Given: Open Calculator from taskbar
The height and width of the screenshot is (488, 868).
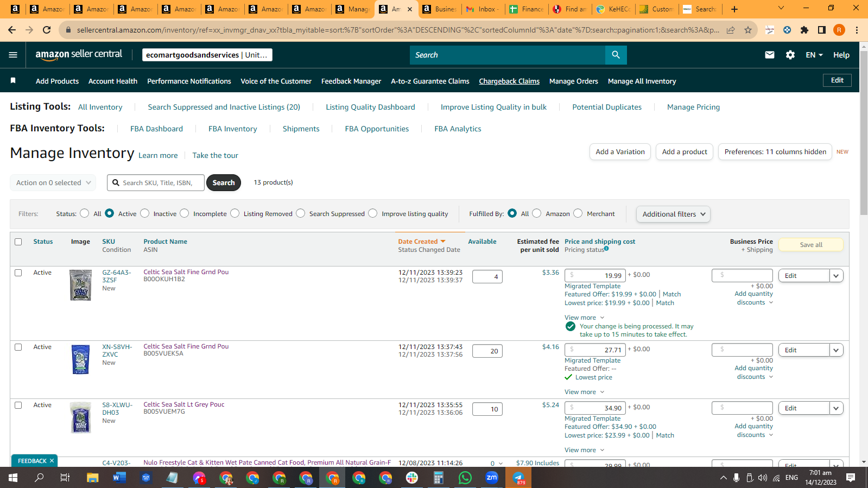Looking at the screenshot, I should point(439,478).
